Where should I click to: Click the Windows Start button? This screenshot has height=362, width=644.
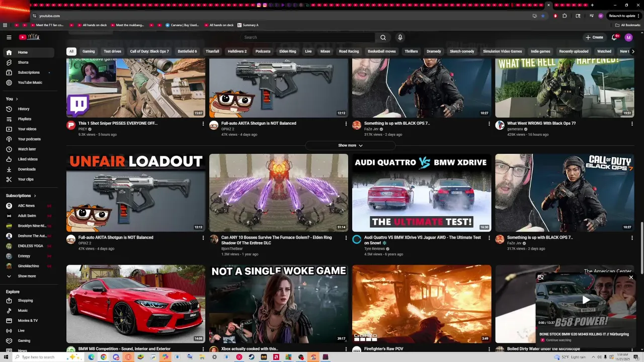[x=5, y=357]
